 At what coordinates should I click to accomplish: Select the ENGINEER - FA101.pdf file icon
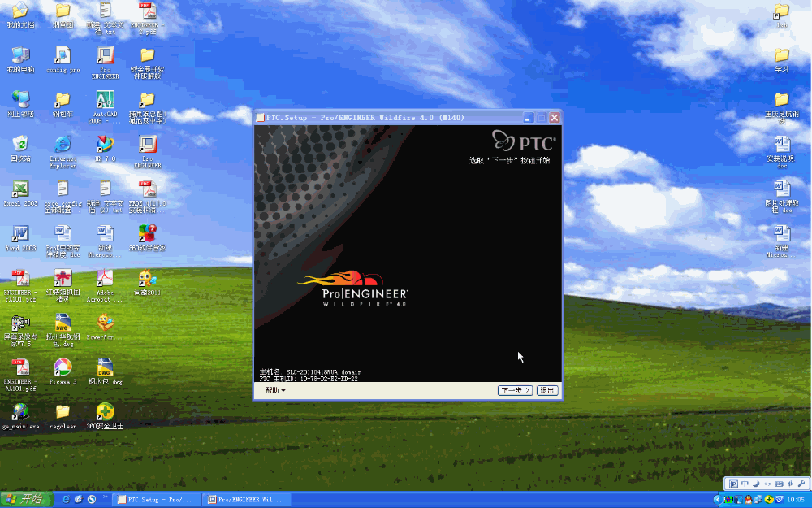21,286
